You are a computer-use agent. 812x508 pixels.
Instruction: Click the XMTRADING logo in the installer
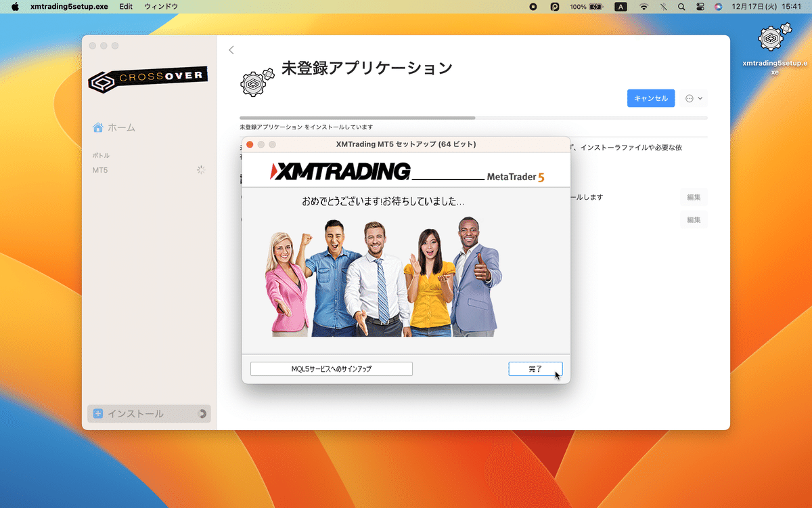point(340,171)
